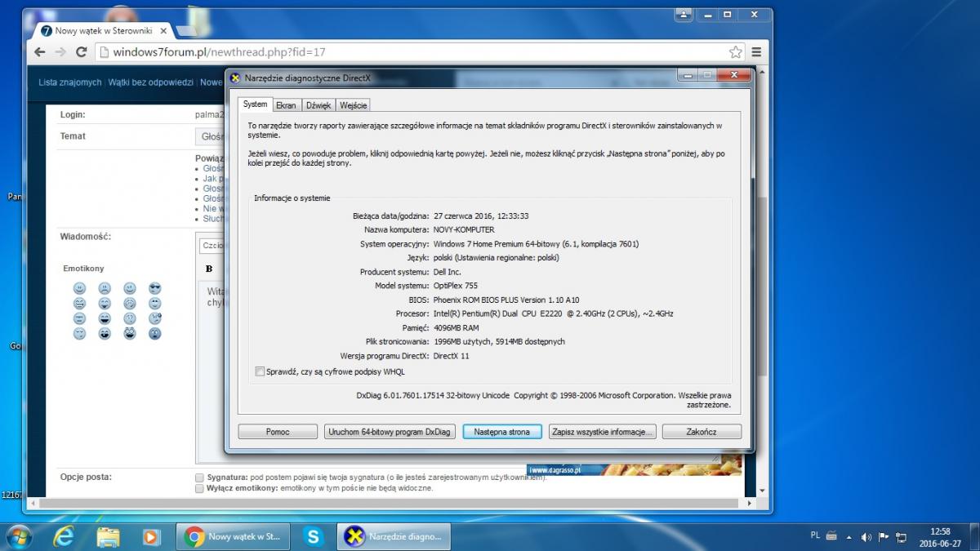The image size is (980, 551).
Task: Click 'Zapisz wszystkie informacje...' button
Action: point(603,432)
